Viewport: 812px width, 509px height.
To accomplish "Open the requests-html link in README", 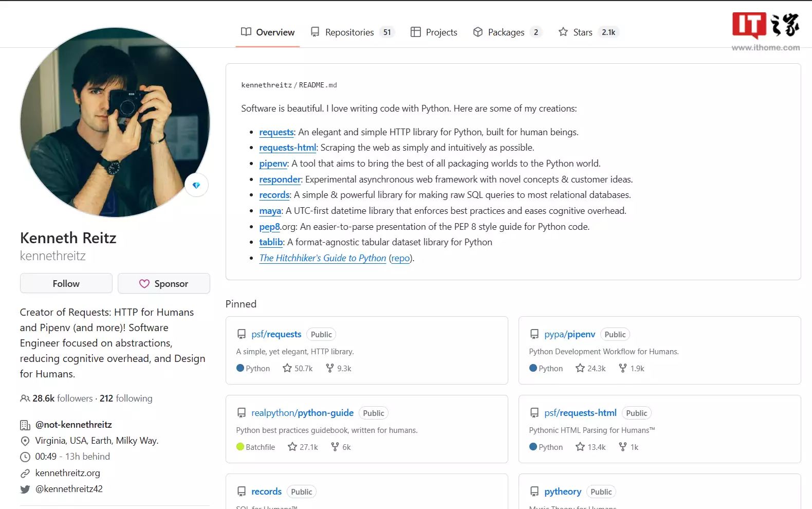I will click(288, 148).
